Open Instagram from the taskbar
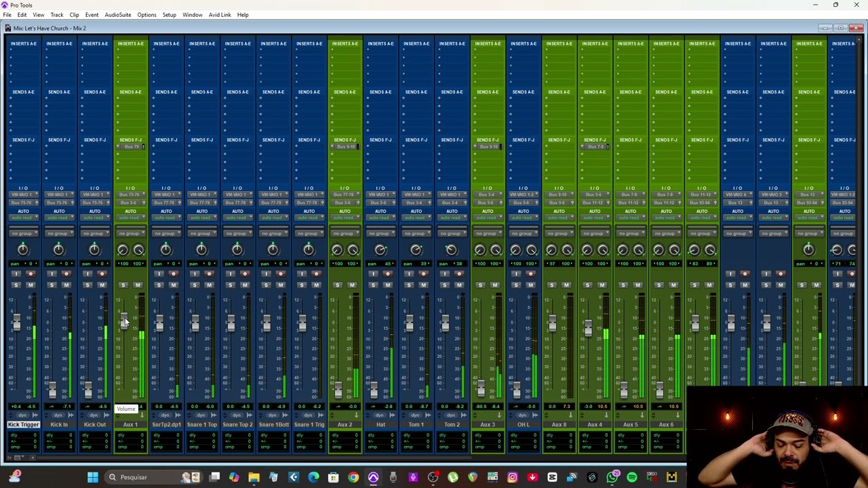Screen dimensions: 868x488 point(513,477)
